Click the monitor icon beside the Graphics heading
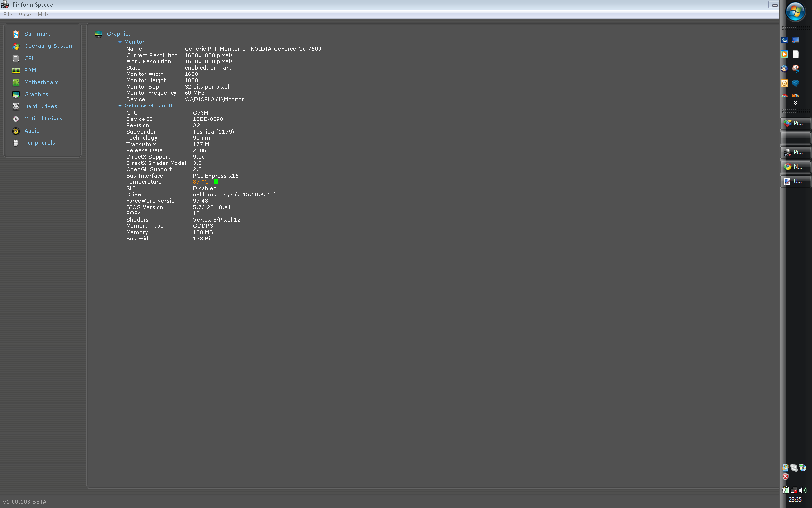The width and height of the screenshot is (812, 508). point(99,34)
